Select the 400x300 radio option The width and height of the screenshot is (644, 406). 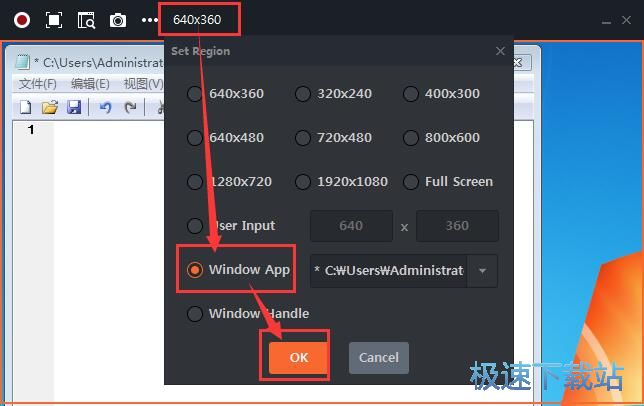coord(411,94)
